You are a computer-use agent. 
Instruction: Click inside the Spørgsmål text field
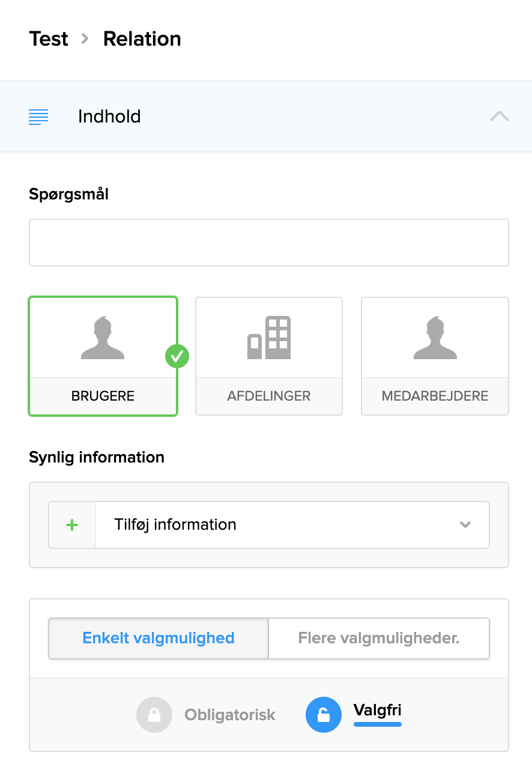pyautogui.click(x=268, y=242)
